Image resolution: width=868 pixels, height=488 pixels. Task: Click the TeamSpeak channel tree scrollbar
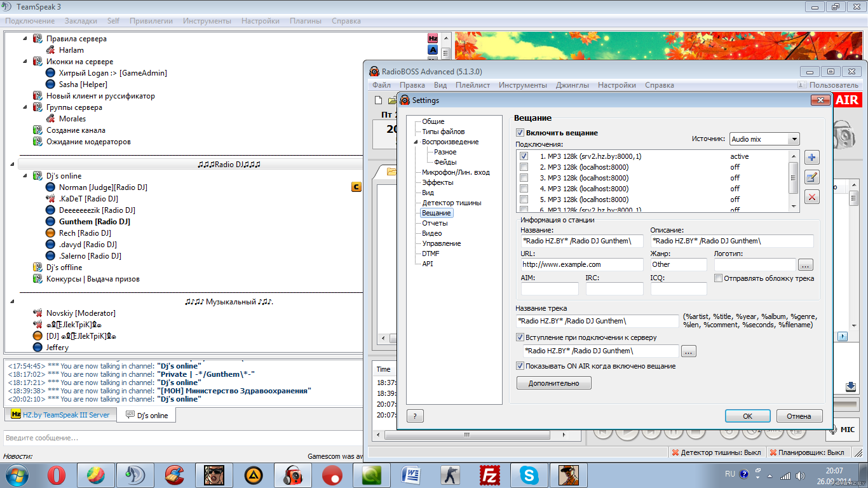(445, 192)
